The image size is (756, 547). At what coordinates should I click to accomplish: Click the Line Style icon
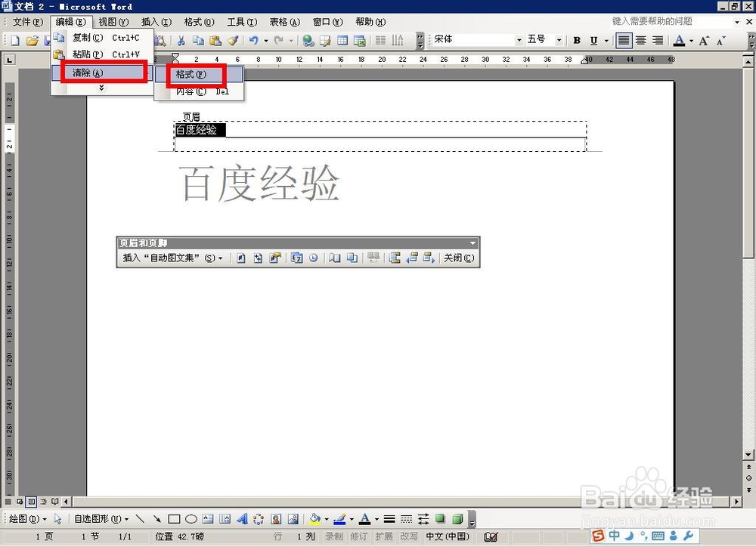click(389, 519)
